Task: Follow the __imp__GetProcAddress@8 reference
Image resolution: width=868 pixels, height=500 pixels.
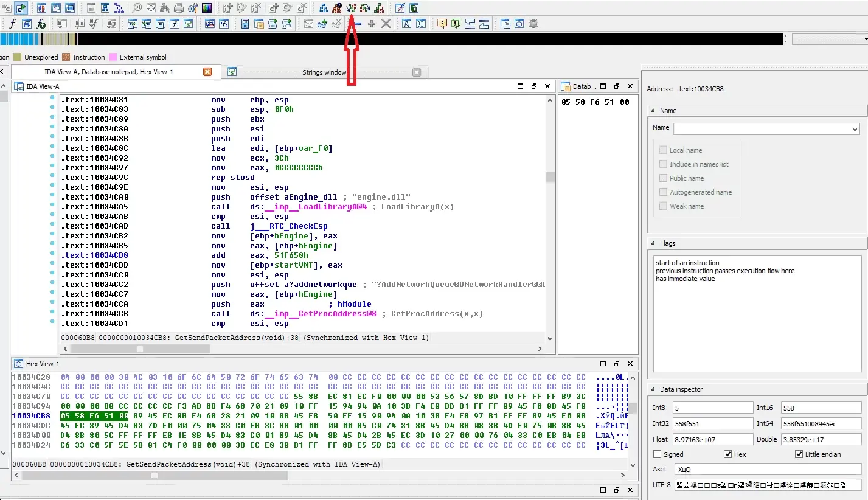Action: coord(321,314)
